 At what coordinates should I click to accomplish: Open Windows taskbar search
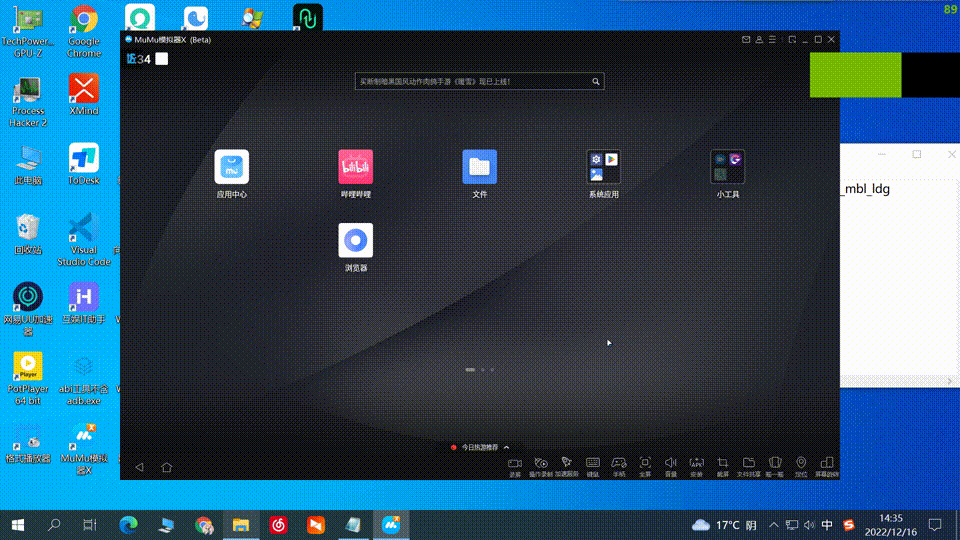54,525
